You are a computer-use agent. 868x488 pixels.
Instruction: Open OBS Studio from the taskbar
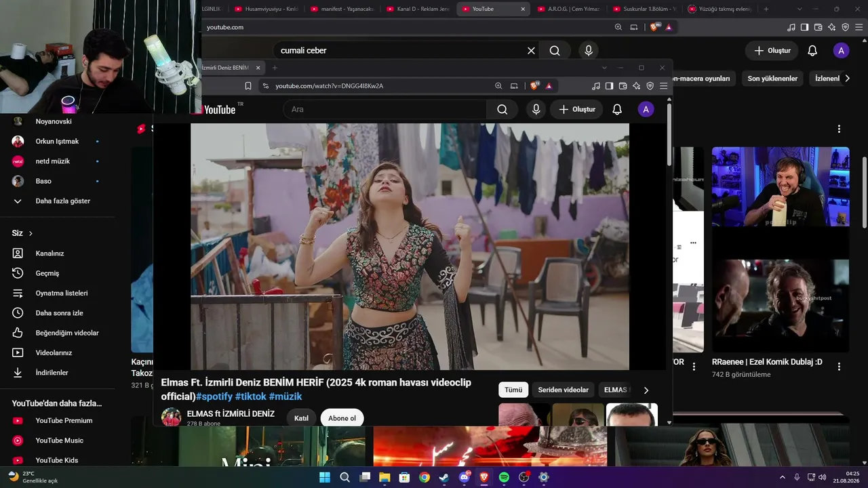click(x=524, y=477)
